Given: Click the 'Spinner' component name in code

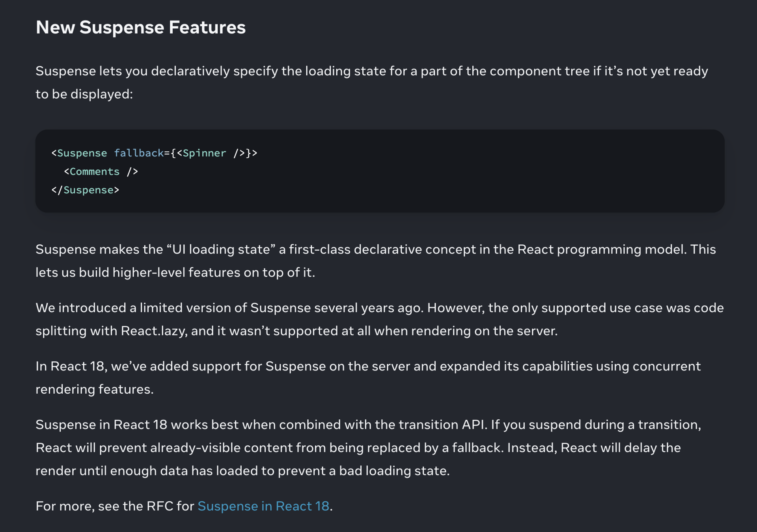Looking at the screenshot, I should click(204, 153).
